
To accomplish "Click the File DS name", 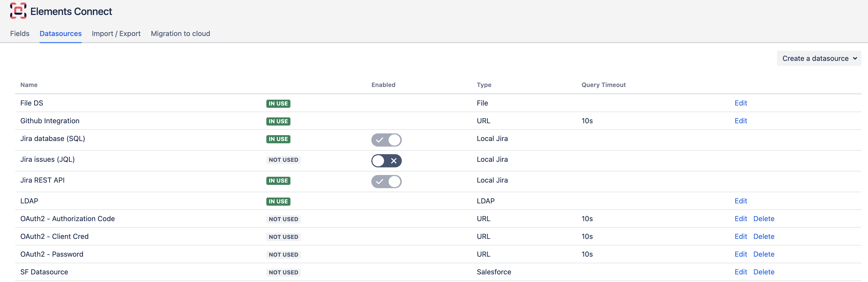I will [x=32, y=103].
